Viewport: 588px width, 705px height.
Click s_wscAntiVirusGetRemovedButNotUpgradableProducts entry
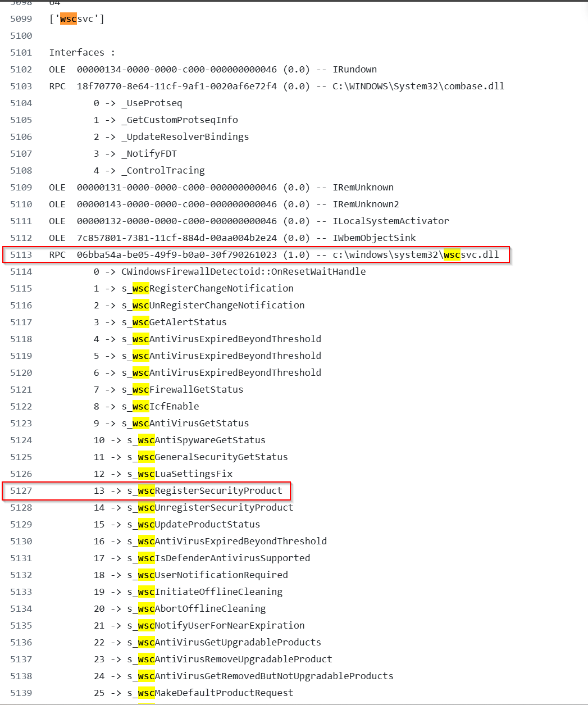[x=244, y=676]
